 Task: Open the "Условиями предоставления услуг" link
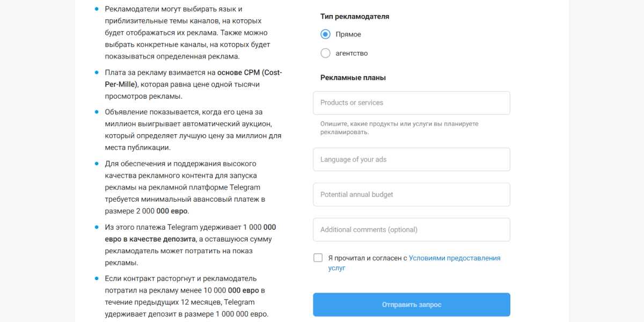454,258
